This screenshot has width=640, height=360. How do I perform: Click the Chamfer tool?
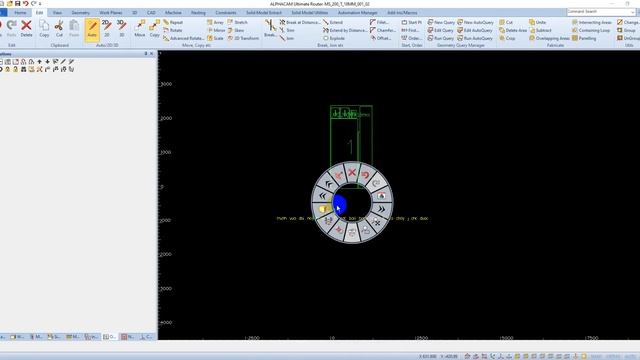click(x=382, y=30)
